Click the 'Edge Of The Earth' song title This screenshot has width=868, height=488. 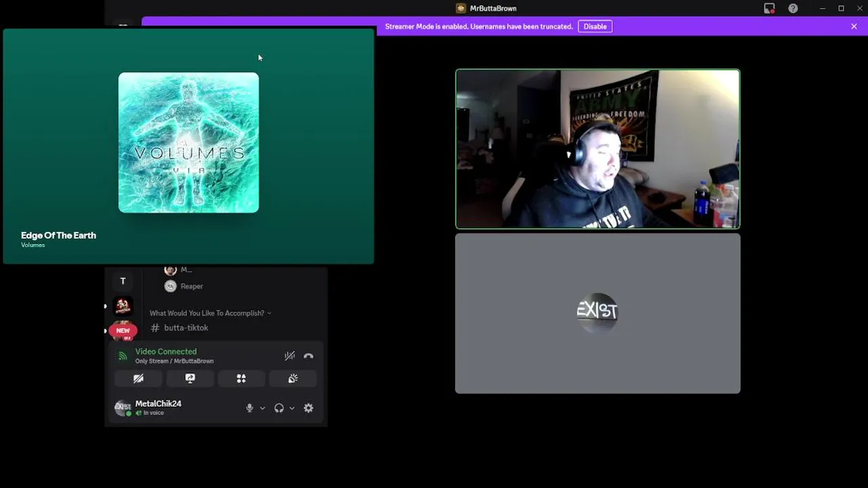coord(58,235)
